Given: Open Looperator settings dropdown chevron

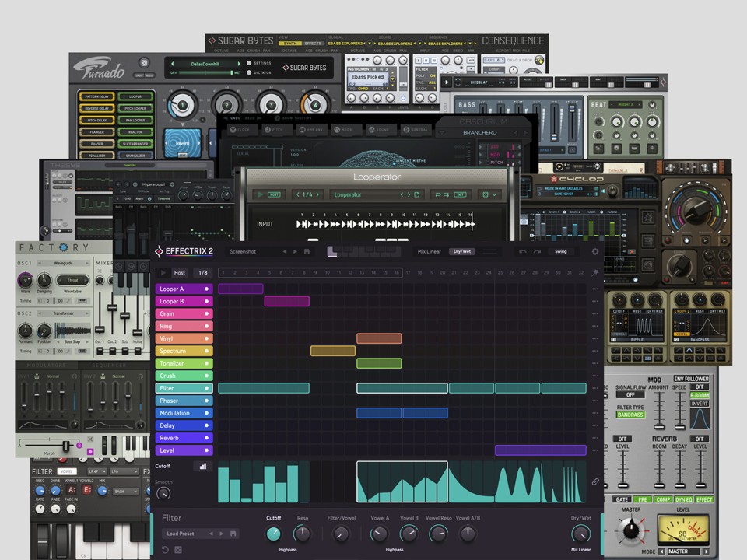Looking at the screenshot, I should 495,194.
